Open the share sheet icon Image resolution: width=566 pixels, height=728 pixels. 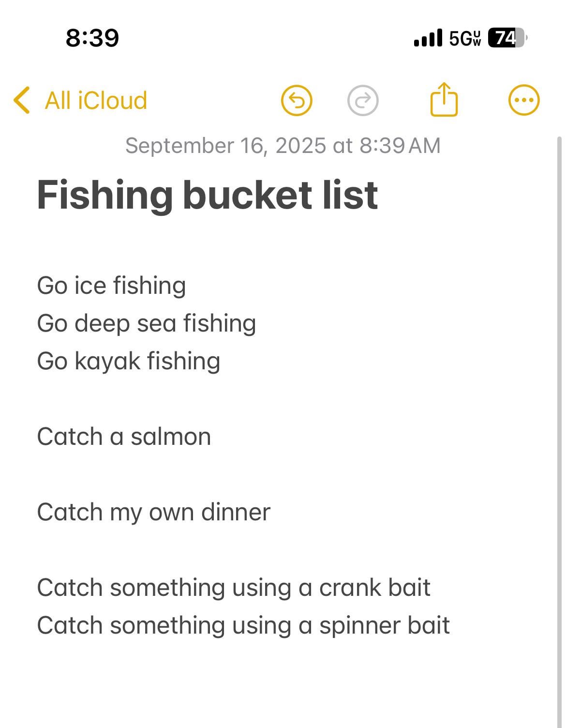[444, 100]
